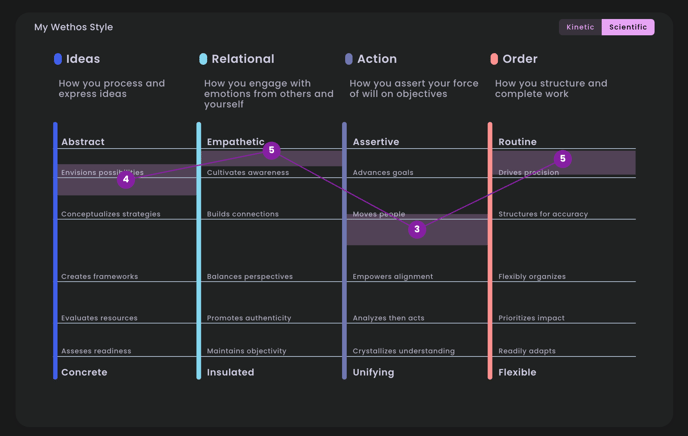
Task: Click the "Empowers alignment" trait label
Action: (393, 277)
